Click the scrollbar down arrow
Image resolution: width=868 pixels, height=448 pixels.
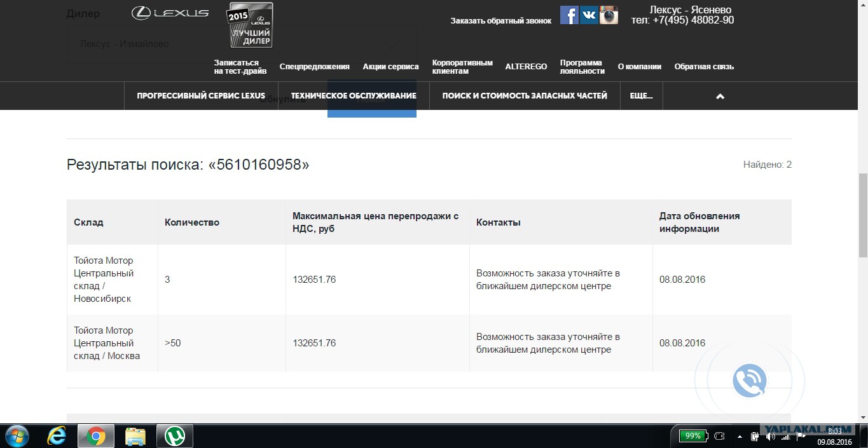tap(863, 417)
